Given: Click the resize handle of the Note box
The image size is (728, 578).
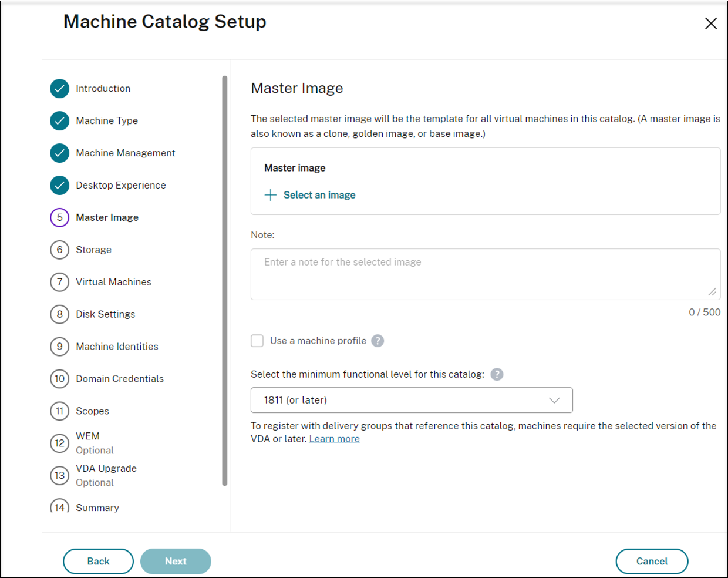Looking at the screenshot, I should 712,292.
